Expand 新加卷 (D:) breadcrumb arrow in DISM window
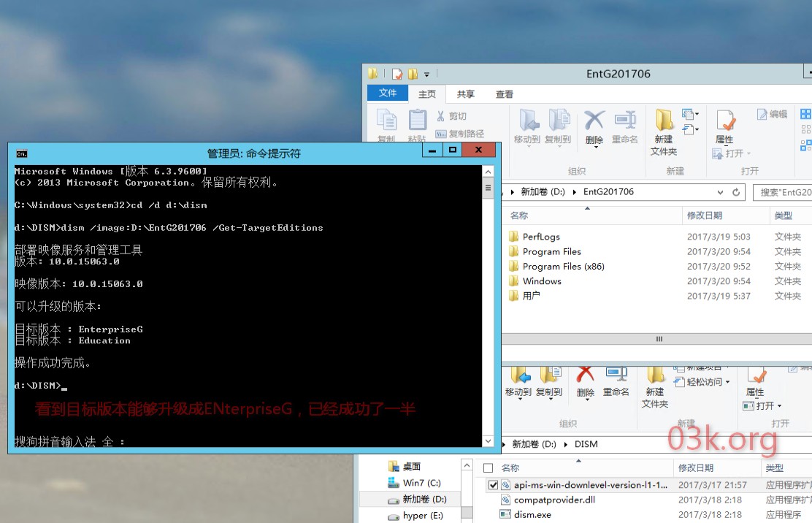This screenshot has height=523, width=812. [x=565, y=444]
